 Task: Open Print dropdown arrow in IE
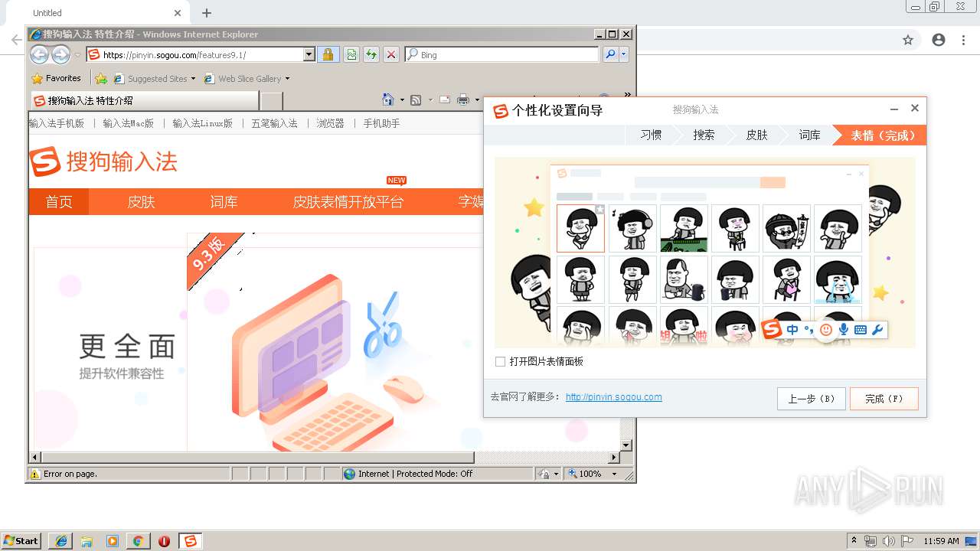tap(476, 100)
